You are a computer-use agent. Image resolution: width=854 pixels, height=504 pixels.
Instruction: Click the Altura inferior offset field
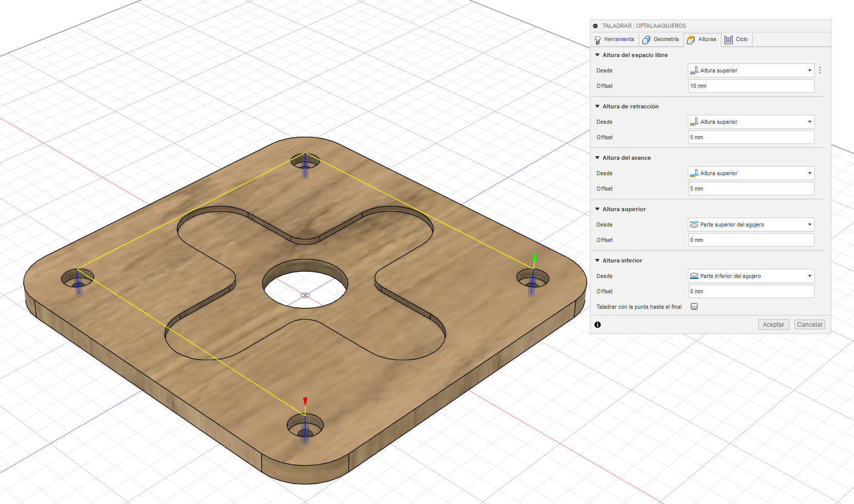click(751, 291)
